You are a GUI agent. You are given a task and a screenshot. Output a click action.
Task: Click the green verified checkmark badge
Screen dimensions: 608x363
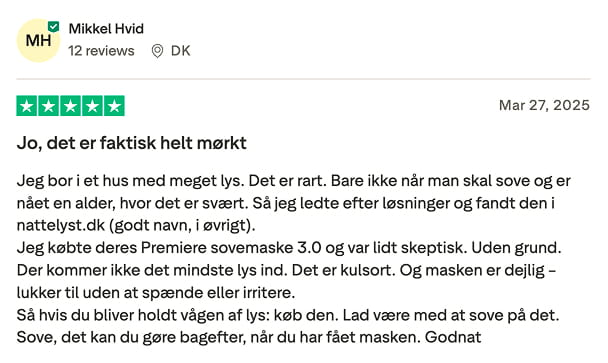[x=54, y=27]
